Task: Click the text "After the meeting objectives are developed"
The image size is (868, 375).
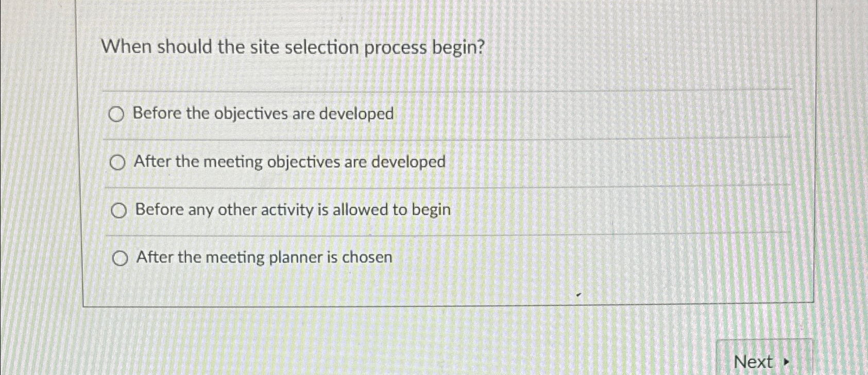Action: (290, 162)
